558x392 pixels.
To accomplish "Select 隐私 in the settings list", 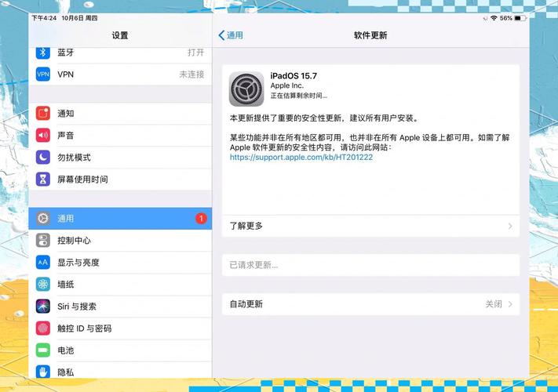I will coord(120,370).
